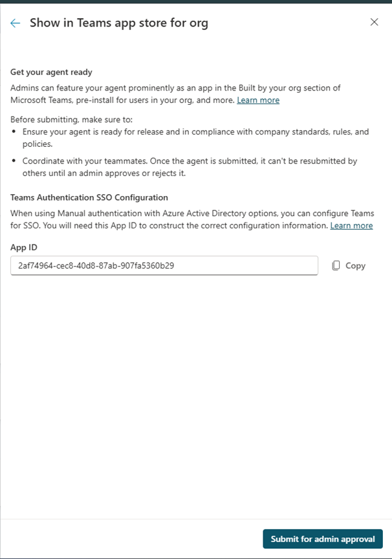Viewport: 392px width, 559px height.
Task: Click the second bullet point marker
Action: pos(14,161)
